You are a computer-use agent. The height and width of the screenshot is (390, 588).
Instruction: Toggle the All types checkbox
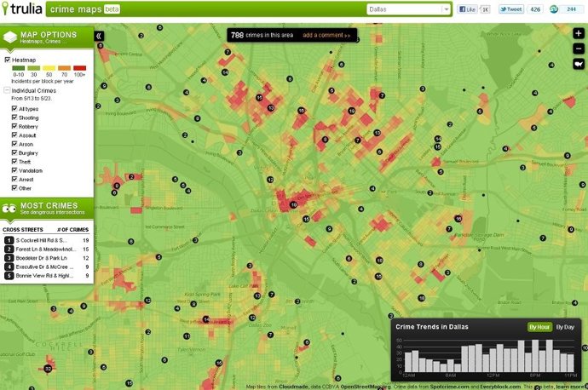(x=14, y=108)
